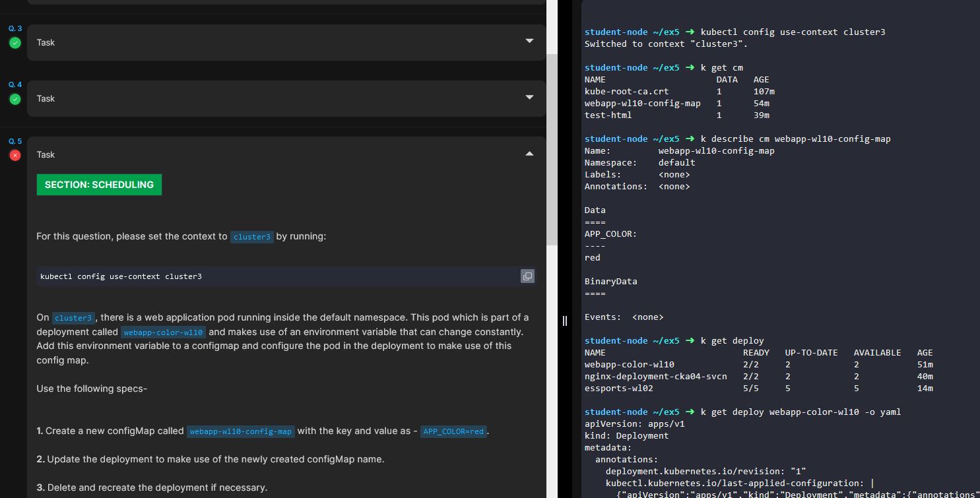The width and height of the screenshot is (980, 498).
Task: Select the Q. 4 question label
Action: click(15, 85)
